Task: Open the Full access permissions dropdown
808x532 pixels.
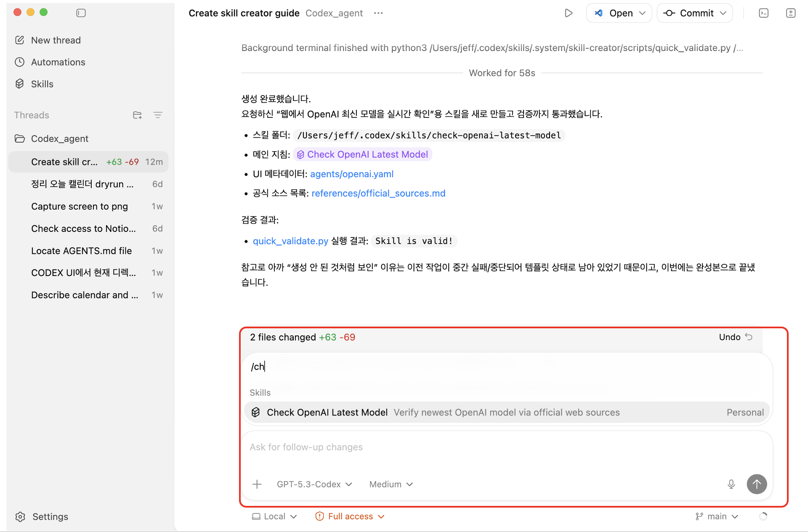Action: [x=350, y=516]
